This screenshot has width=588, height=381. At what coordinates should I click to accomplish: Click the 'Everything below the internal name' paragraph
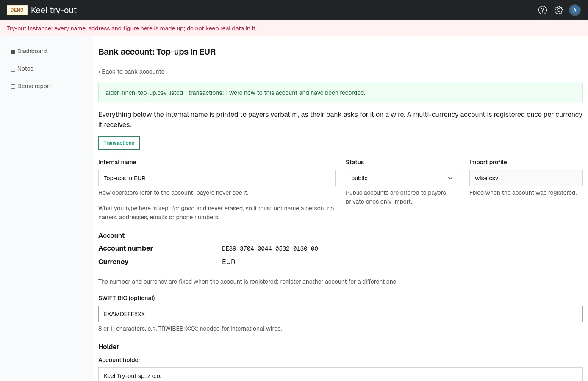pos(341,119)
